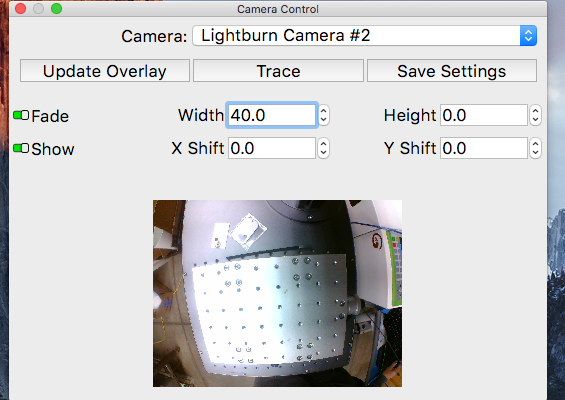Open the Camera dropdown list
Screen dimensions: 565x400
point(365,36)
